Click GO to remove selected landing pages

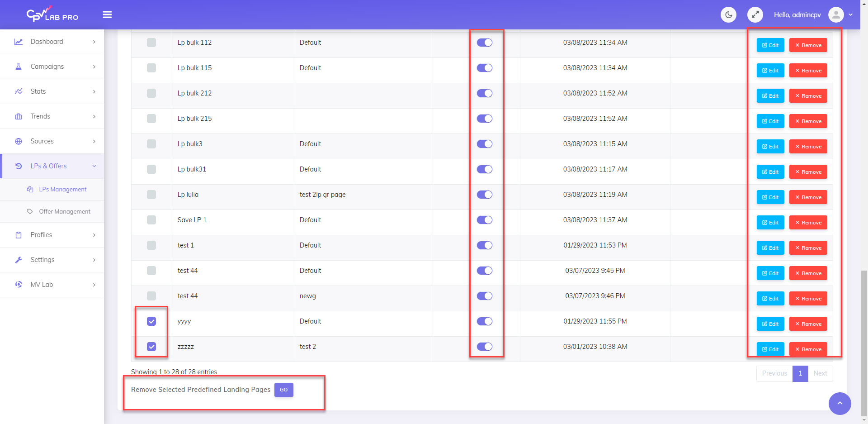283,390
